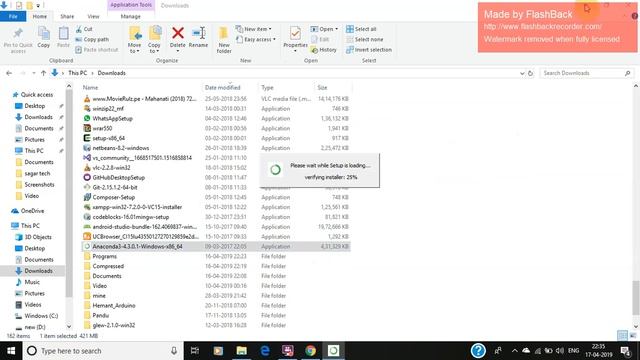
Task: Click the file list vertical scrollbar
Action: pyautogui.click(x=636, y=298)
